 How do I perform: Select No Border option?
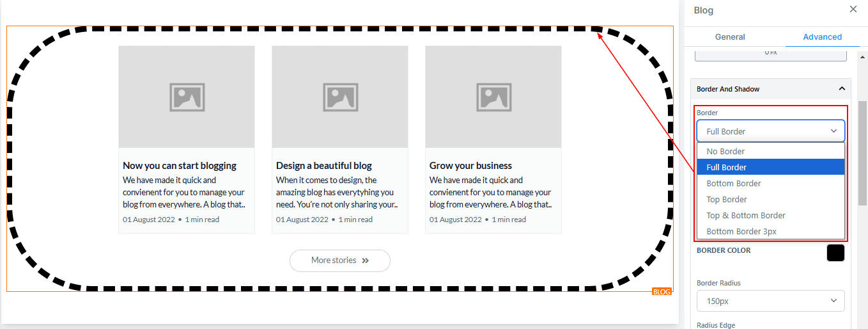tap(725, 152)
